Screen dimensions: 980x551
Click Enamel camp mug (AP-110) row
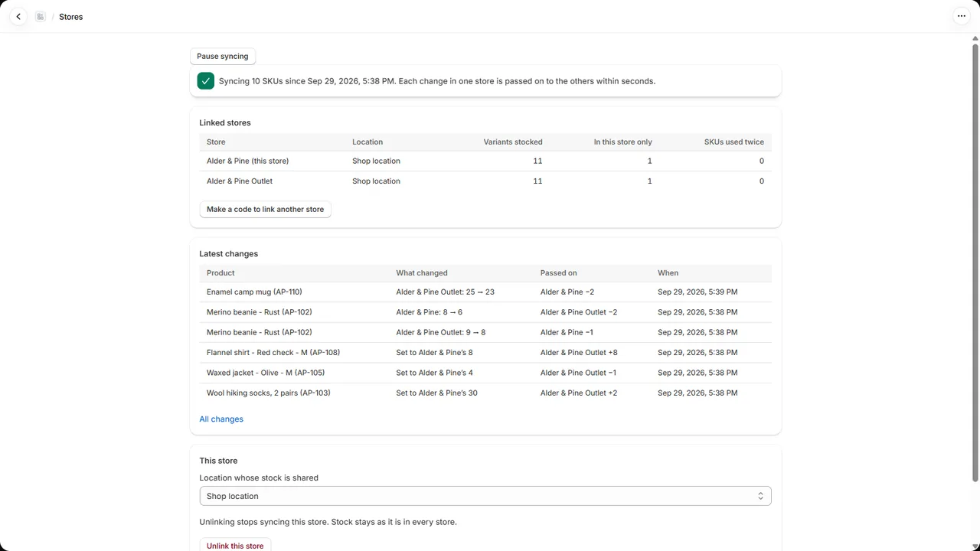point(485,292)
